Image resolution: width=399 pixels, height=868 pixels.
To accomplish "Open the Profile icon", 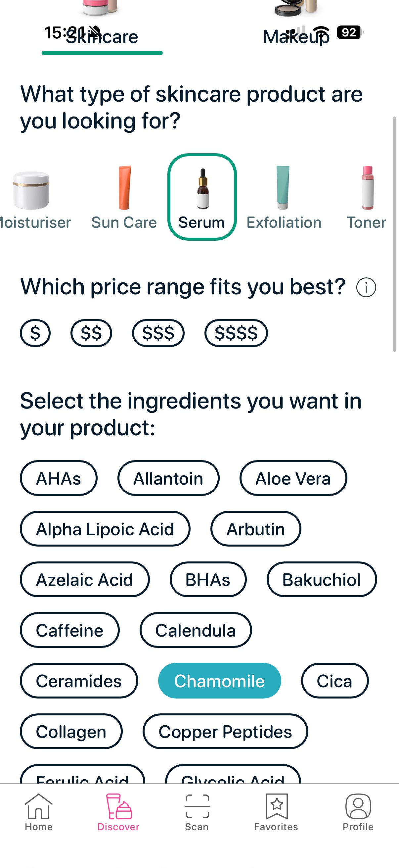I will (x=358, y=807).
